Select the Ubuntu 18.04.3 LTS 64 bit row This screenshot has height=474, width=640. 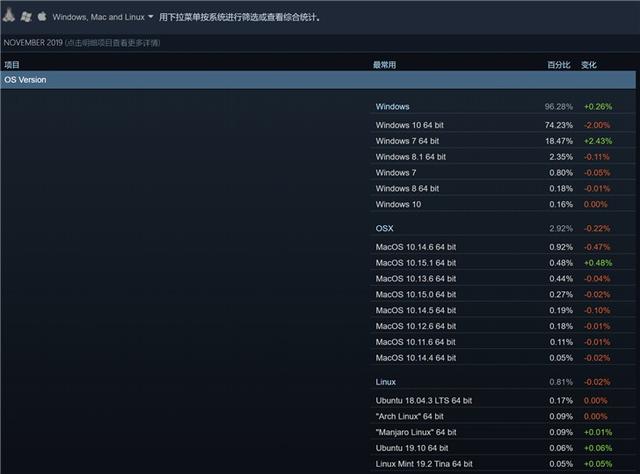[x=503, y=401]
